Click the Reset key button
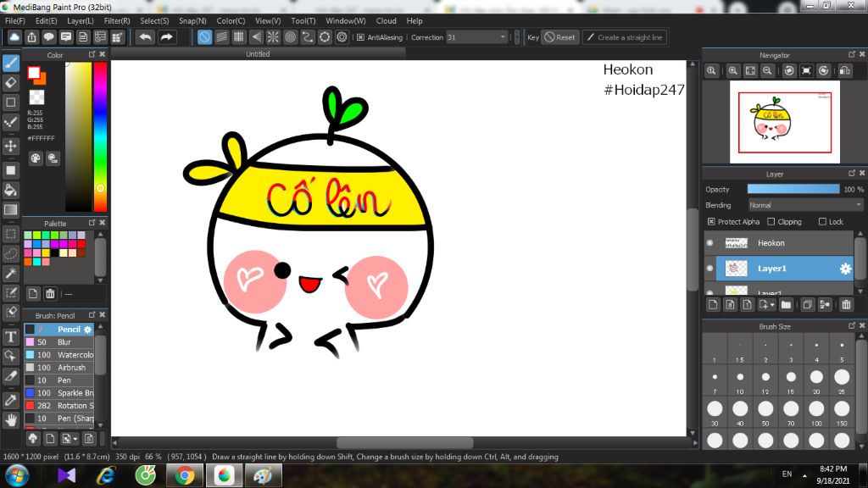This screenshot has height=488, width=868. click(x=559, y=37)
